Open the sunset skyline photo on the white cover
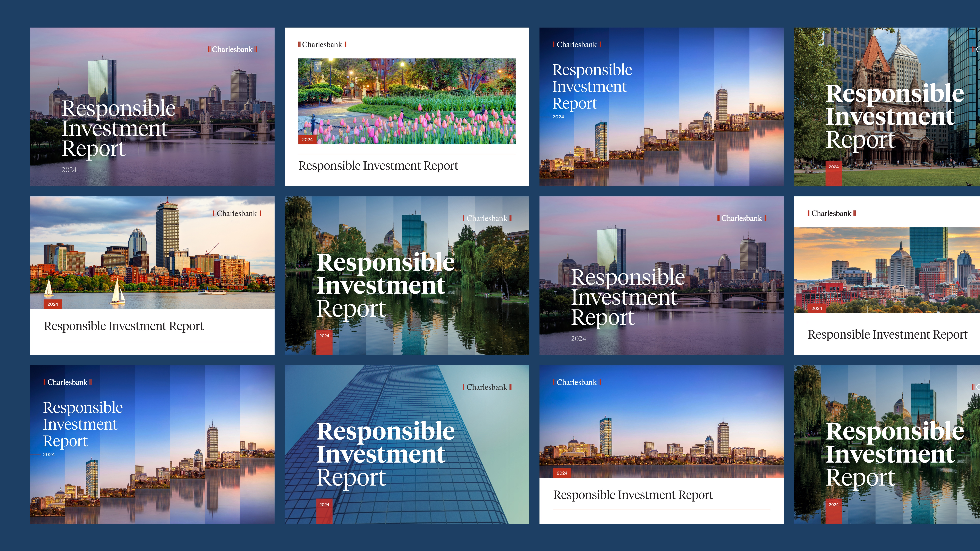Screen dimensions: 980x551 point(887,270)
